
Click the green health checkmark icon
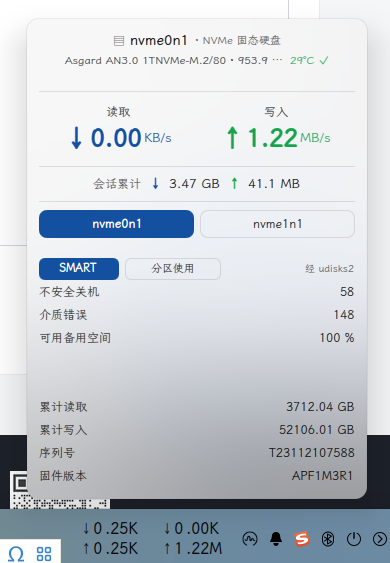tap(324, 61)
